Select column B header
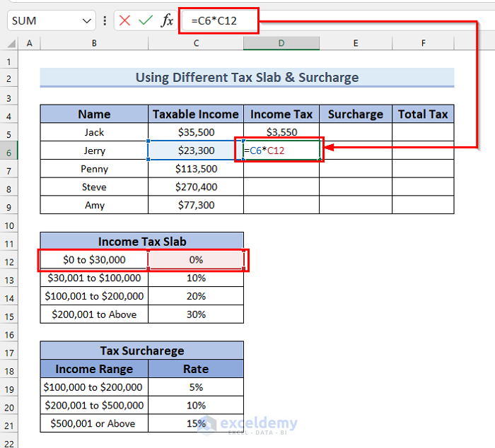Image resolution: width=495 pixels, height=448 pixels. click(94, 43)
